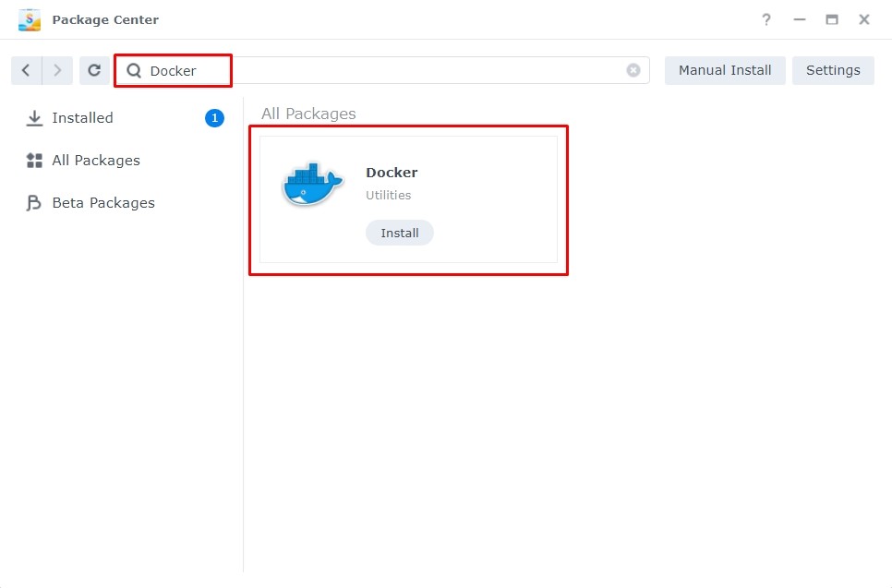Click the Beta Packages icon
Image resolution: width=892 pixels, height=588 pixels.
tap(33, 203)
